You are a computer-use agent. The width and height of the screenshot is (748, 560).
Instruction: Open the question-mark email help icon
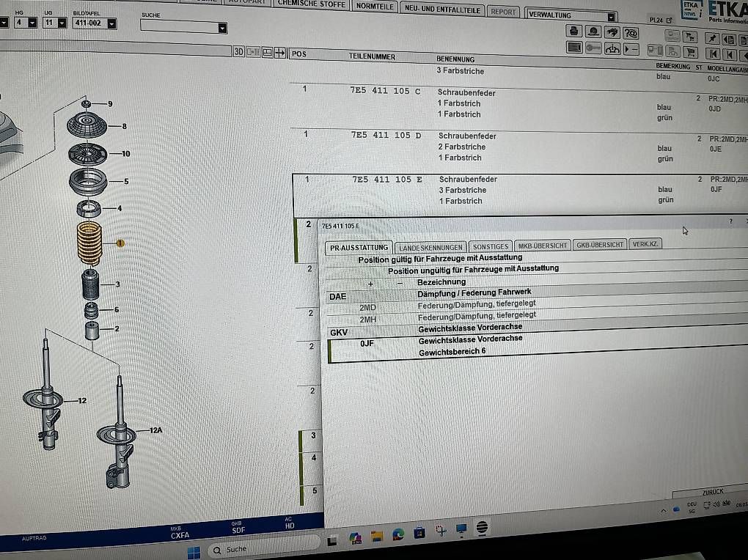pos(631,33)
